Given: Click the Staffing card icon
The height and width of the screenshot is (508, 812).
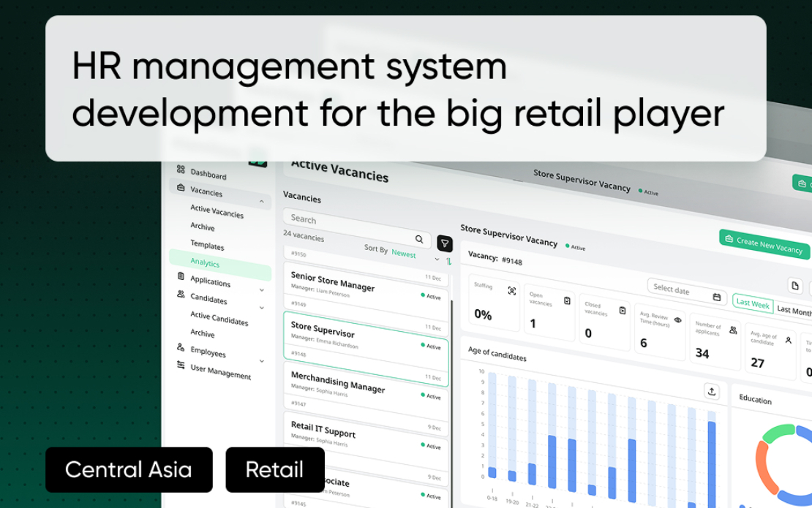Looking at the screenshot, I should pos(511,291).
